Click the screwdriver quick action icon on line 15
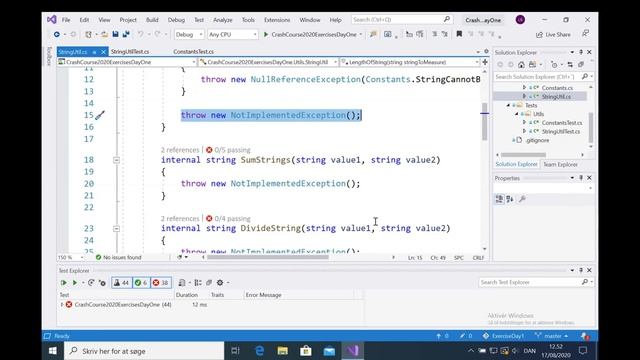 pos(100,116)
